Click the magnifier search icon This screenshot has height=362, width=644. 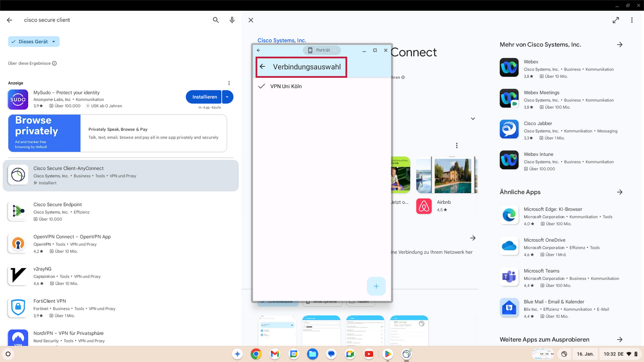[x=216, y=20]
